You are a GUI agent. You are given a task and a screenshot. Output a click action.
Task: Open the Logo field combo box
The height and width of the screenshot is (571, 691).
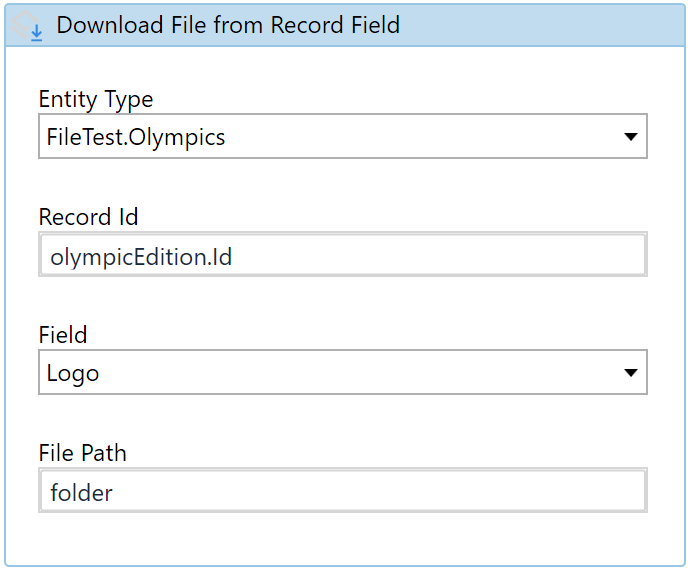pyautogui.click(x=343, y=372)
